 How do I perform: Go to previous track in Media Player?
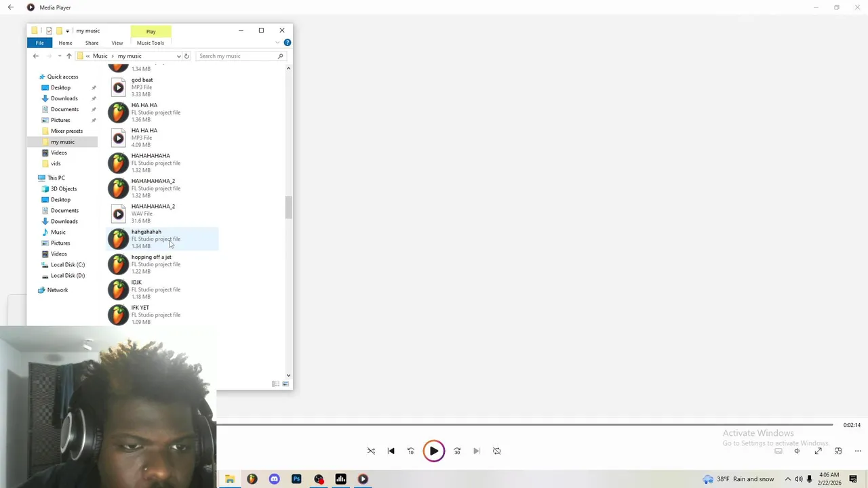391,451
